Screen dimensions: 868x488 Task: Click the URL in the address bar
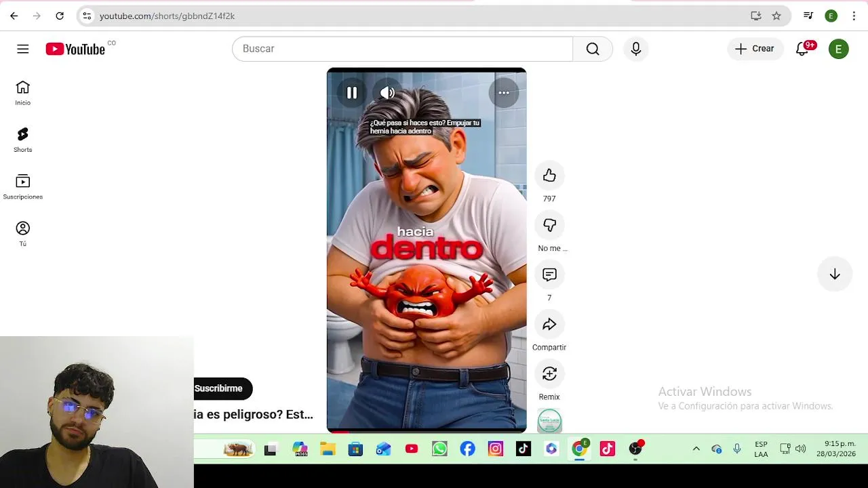pyautogui.click(x=167, y=16)
